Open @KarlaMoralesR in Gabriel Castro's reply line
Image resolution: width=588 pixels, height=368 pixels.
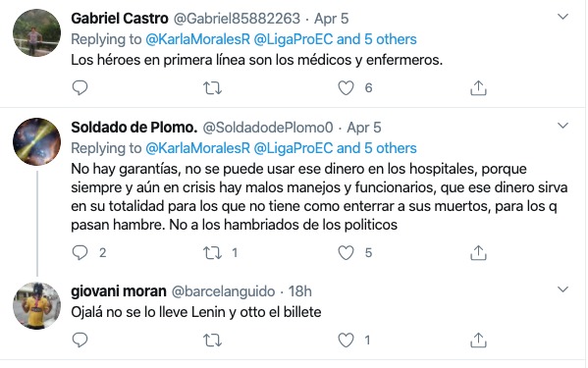click(197, 39)
